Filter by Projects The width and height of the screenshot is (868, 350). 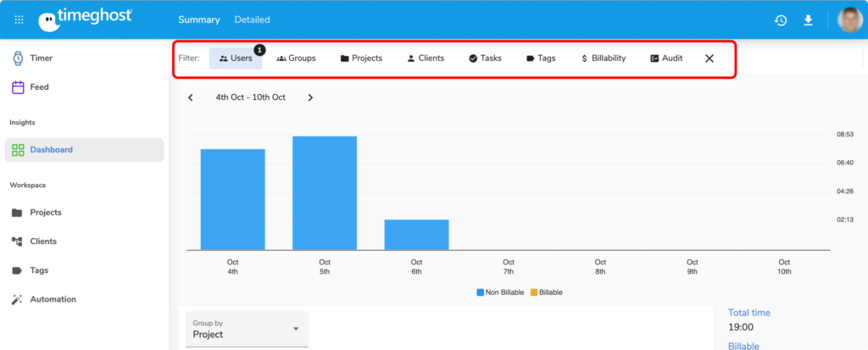click(361, 58)
